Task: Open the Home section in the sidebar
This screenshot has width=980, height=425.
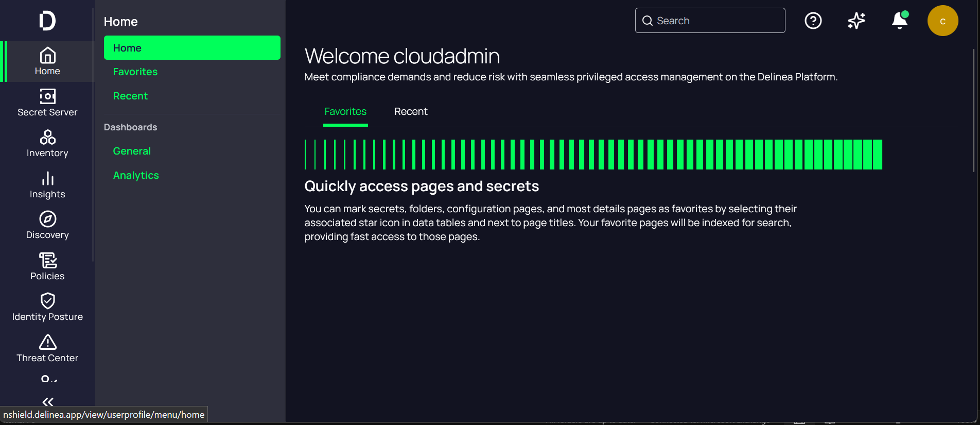Action: (47, 62)
